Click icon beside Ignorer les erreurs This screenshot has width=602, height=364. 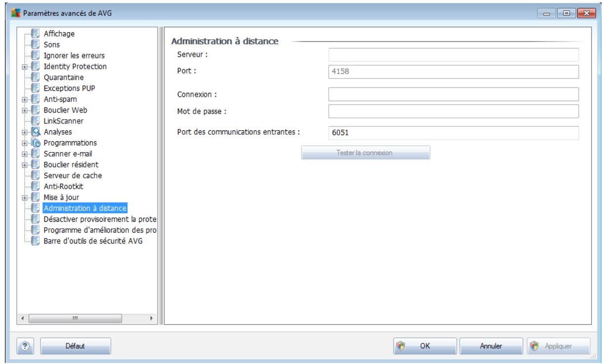(35, 56)
